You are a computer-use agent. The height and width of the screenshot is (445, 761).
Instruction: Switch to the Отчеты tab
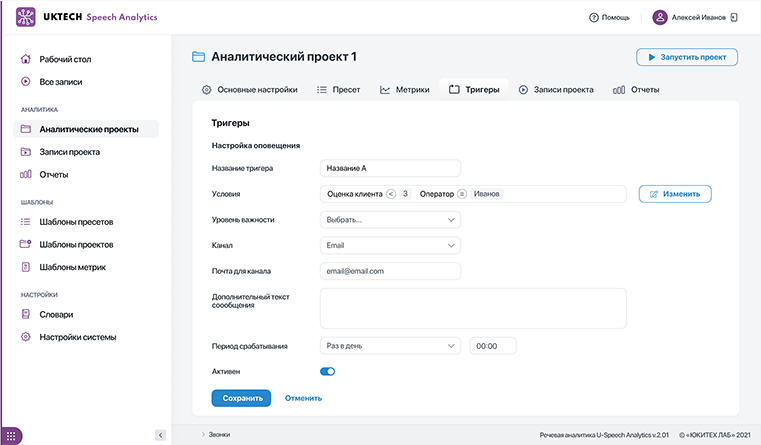[636, 90]
